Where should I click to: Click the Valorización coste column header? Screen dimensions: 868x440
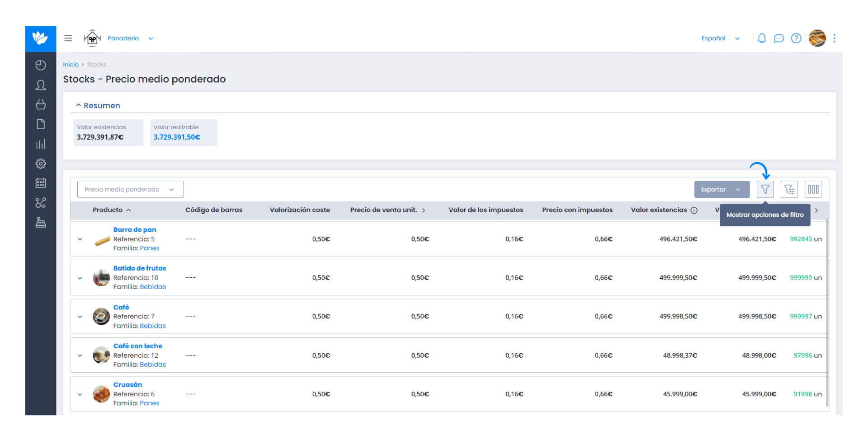tap(300, 210)
